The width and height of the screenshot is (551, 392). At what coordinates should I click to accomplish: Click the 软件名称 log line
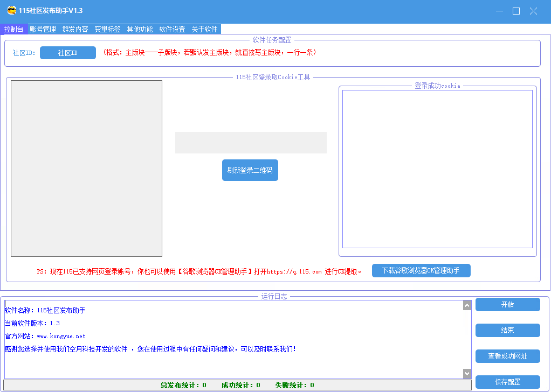[45, 310]
